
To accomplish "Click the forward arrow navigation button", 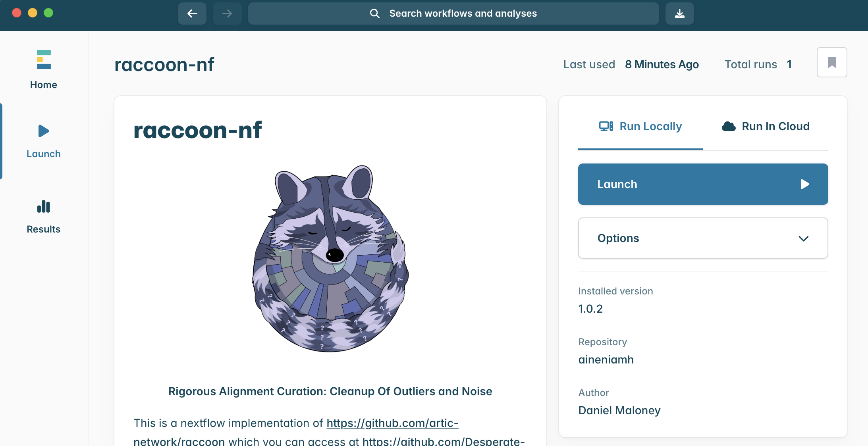I will point(227,13).
